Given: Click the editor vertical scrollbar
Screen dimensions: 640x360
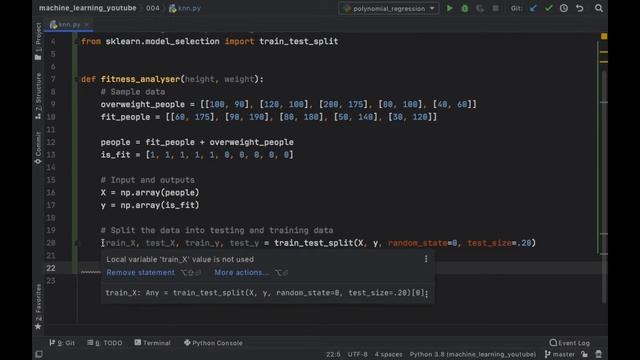Looking at the screenshot, I should pos(604,186).
